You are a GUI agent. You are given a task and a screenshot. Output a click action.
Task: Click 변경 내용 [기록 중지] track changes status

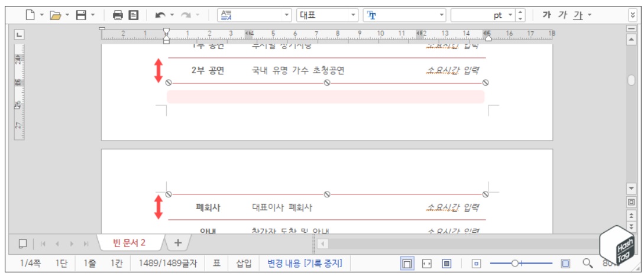coord(305,263)
